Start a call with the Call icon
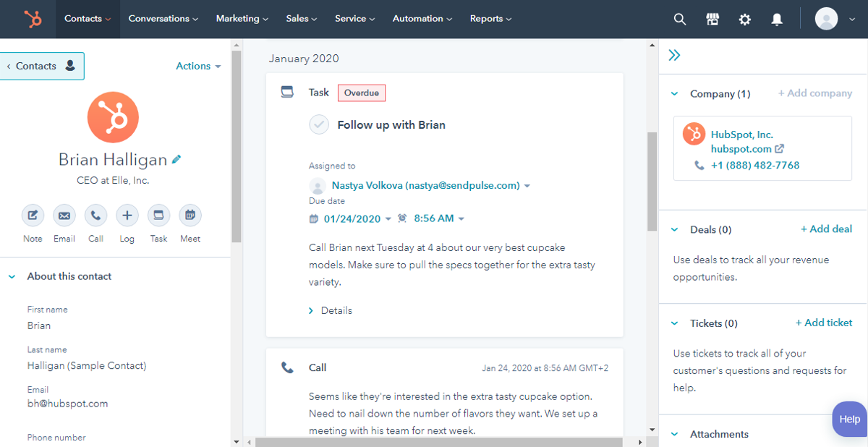The image size is (868, 447). click(x=95, y=216)
